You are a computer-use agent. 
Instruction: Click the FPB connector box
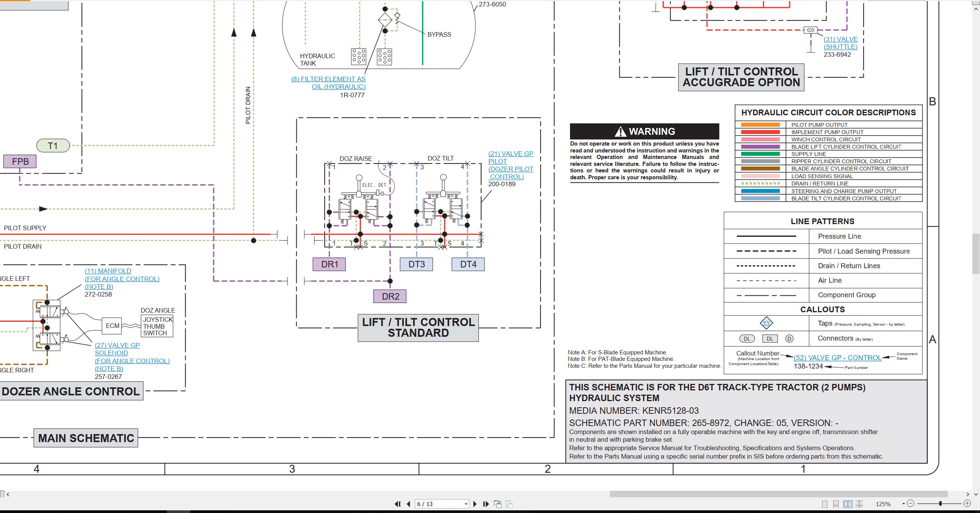click(x=20, y=161)
